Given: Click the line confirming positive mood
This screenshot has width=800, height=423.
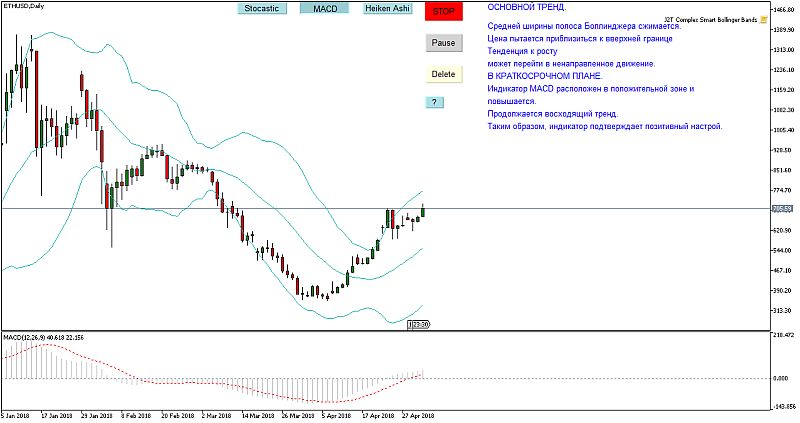Looking at the screenshot, I should 605,127.
